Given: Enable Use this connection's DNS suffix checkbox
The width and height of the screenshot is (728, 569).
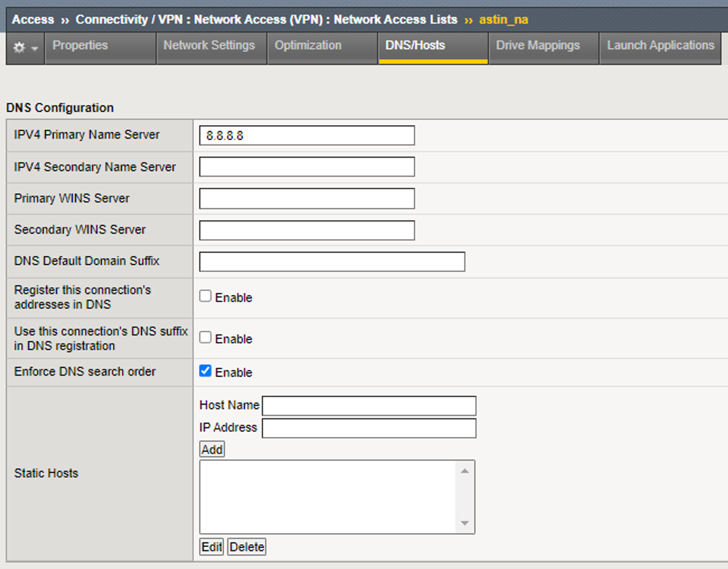Looking at the screenshot, I should [x=205, y=338].
